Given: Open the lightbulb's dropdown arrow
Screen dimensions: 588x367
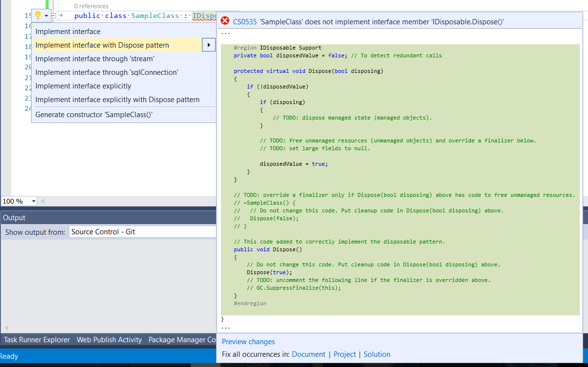Looking at the screenshot, I should click(x=46, y=15).
